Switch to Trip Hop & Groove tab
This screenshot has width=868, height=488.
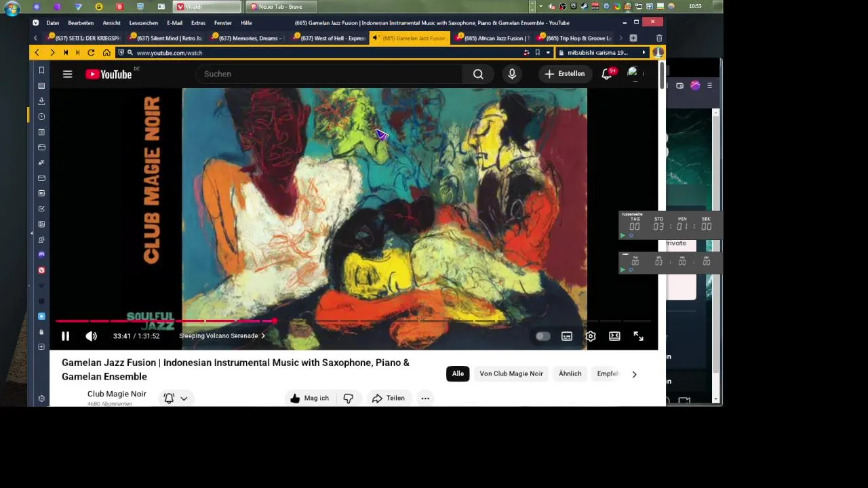click(x=574, y=38)
